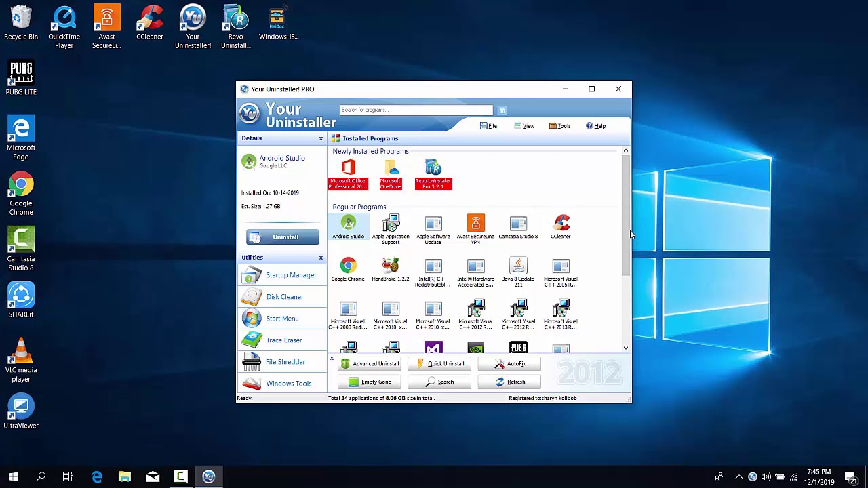Screen dimensions: 868x488
Task: Open the View menu
Action: point(524,126)
